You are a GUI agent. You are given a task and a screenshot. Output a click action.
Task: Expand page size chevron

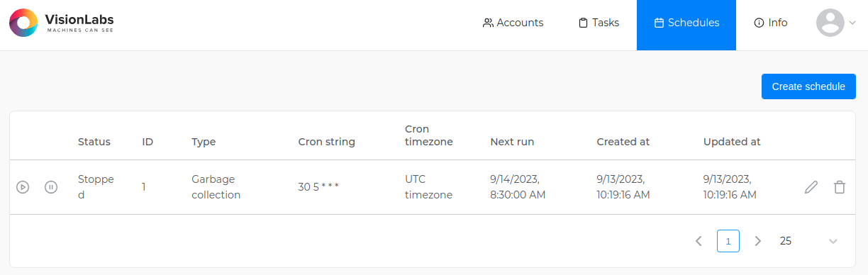833,241
